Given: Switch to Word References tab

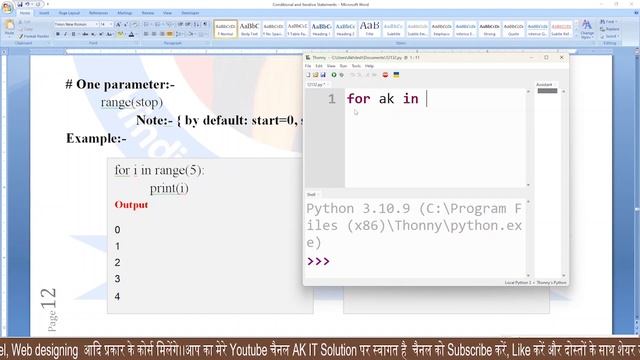Looking at the screenshot, I should (98, 13).
